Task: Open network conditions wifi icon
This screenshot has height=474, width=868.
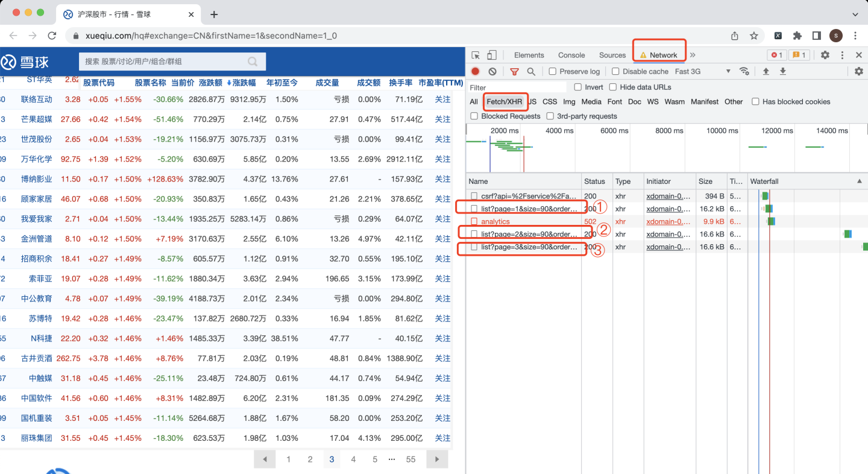Action: (x=744, y=71)
